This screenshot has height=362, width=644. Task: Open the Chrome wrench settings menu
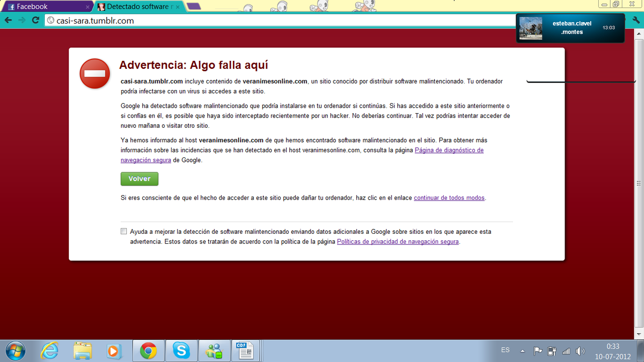coord(636,20)
